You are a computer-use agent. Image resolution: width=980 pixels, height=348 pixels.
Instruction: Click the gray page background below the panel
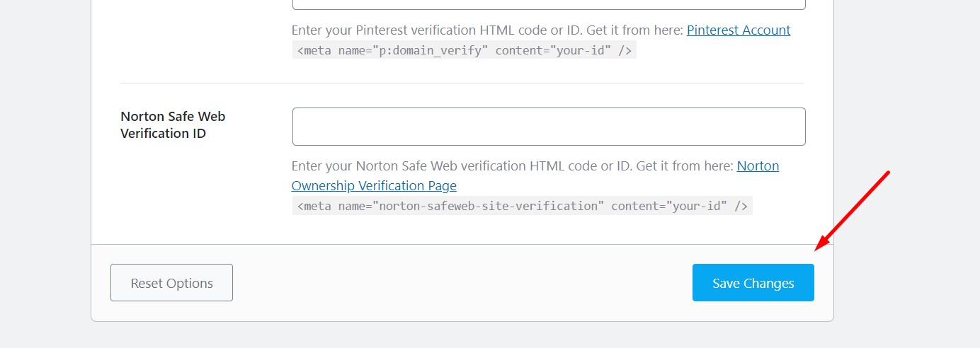click(460, 335)
